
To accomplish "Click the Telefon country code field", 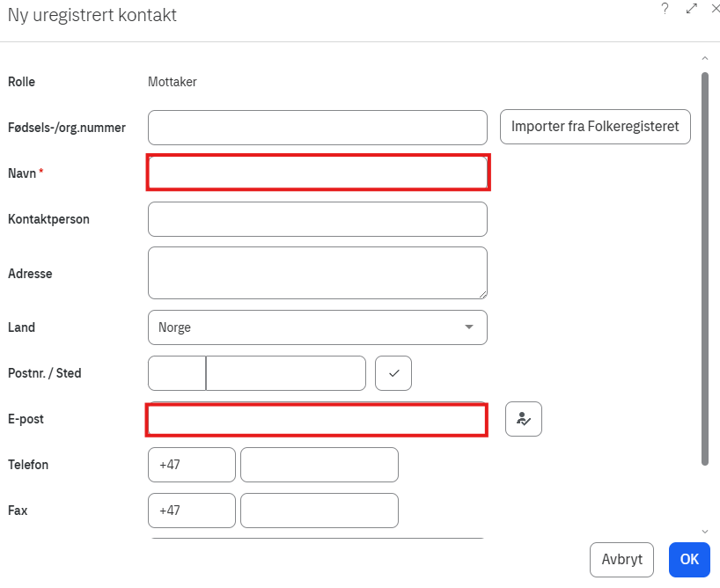I will click(x=192, y=465).
